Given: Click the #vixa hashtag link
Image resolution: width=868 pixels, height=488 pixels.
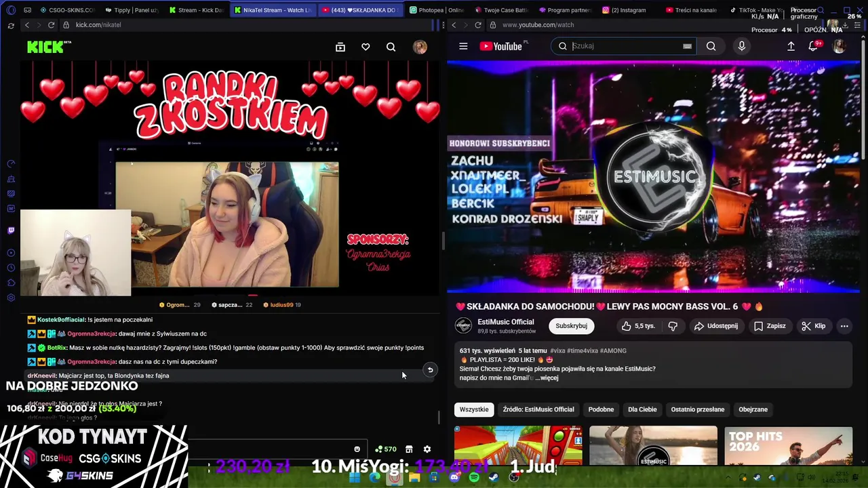Looking at the screenshot, I should tap(557, 350).
